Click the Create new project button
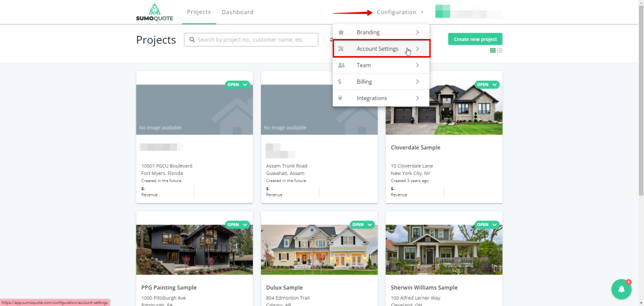The image size is (644, 306). pos(475,39)
